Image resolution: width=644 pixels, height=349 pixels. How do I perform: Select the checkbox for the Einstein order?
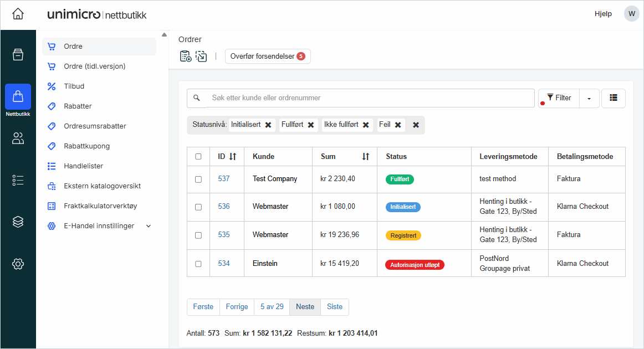pos(198,264)
